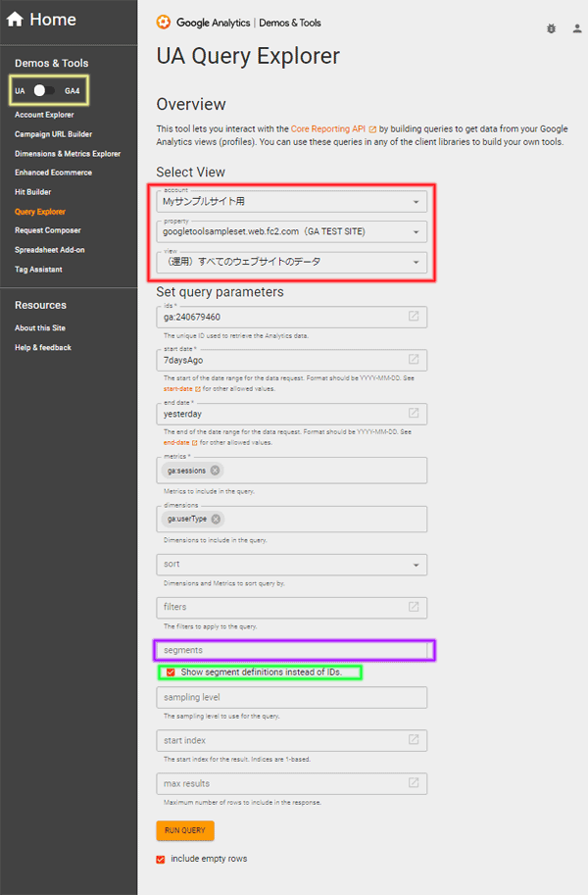Follow the end-date documentation link

[x=179, y=442]
